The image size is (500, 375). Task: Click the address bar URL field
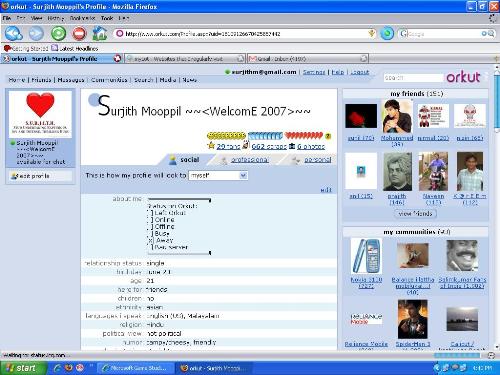(245, 34)
